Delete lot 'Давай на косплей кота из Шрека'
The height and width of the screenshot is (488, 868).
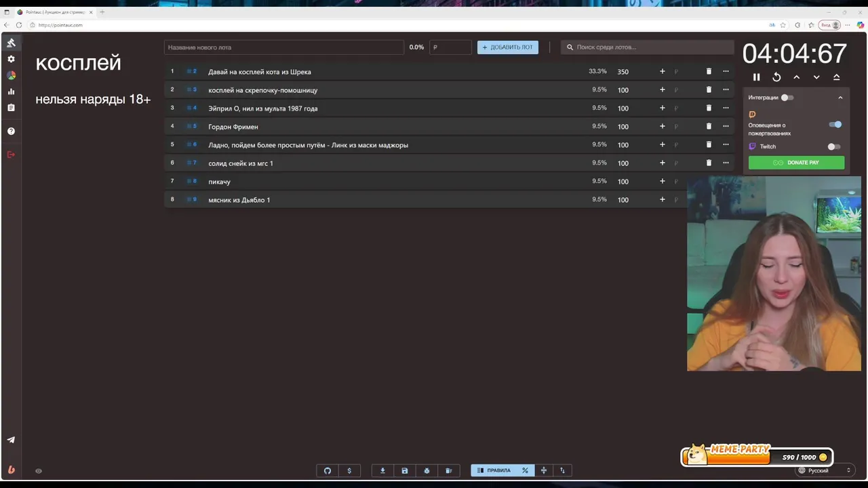tap(709, 71)
